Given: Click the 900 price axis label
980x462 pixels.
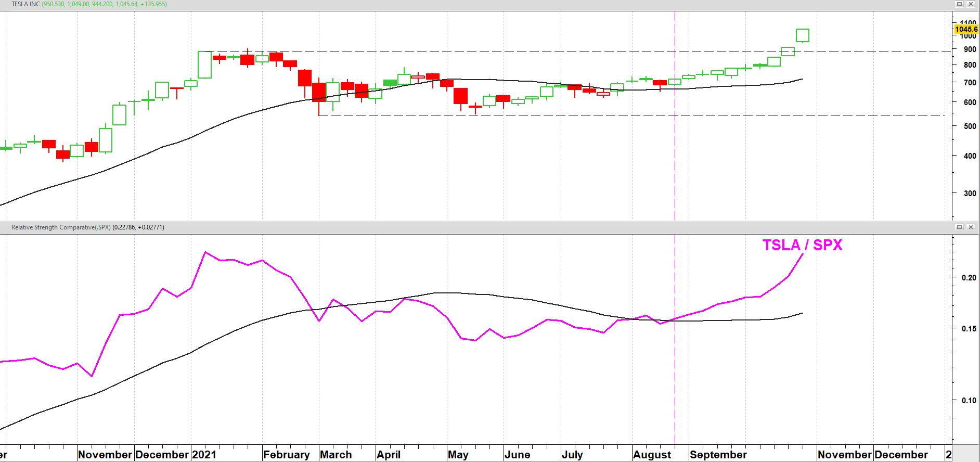Looking at the screenshot, I should (970, 49).
